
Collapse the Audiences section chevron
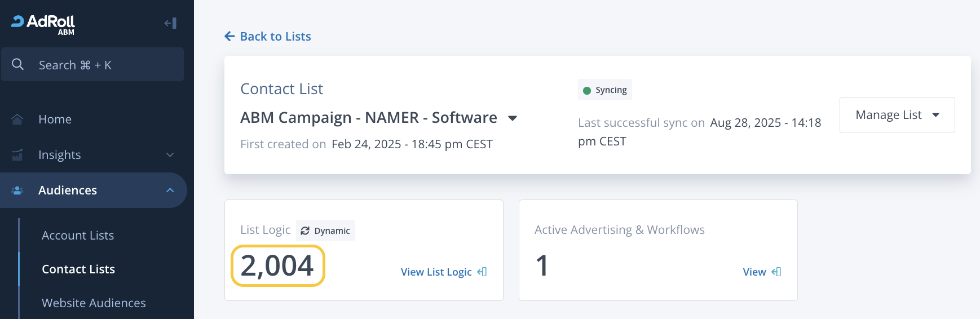[x=170, y=190]
